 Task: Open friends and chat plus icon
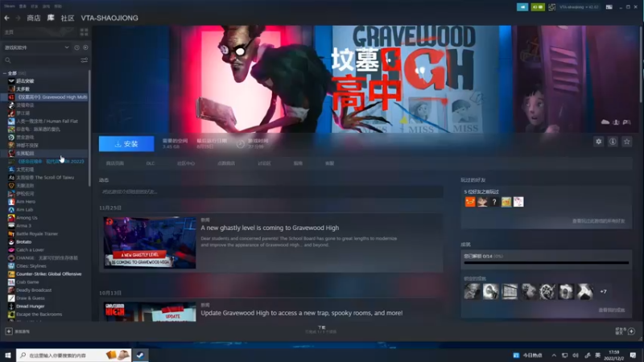point(632,331)
